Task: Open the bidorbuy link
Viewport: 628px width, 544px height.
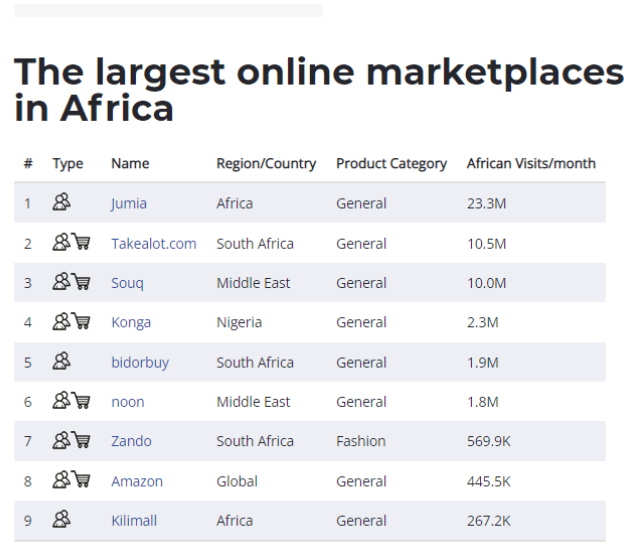Action: pos(140,362)
